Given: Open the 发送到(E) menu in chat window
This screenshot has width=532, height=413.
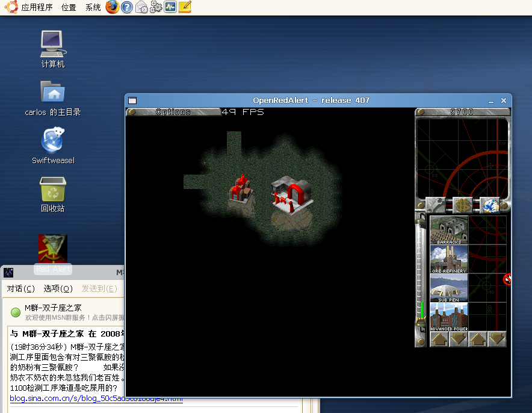Looking at the screenshot, I should (x=99, y=288).
